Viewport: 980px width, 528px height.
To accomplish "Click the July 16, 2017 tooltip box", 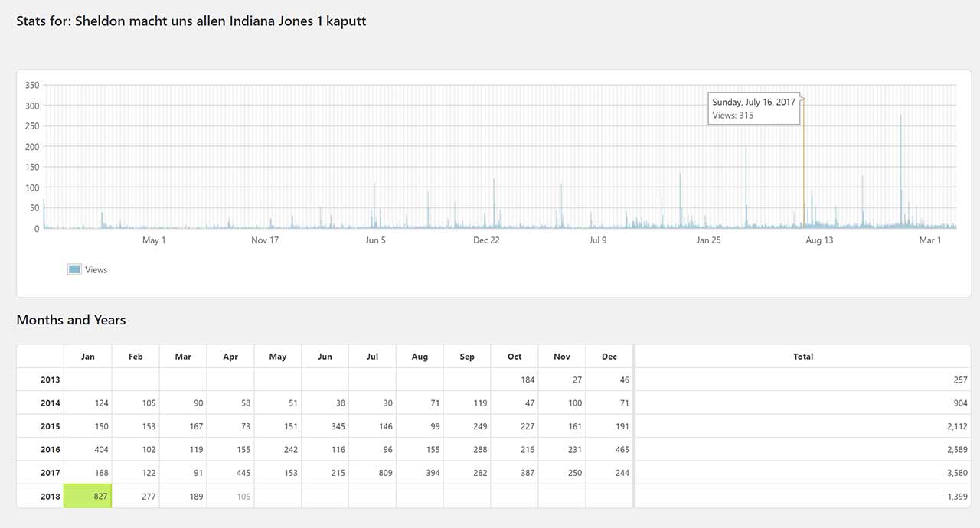I will (x=754, y=109).
